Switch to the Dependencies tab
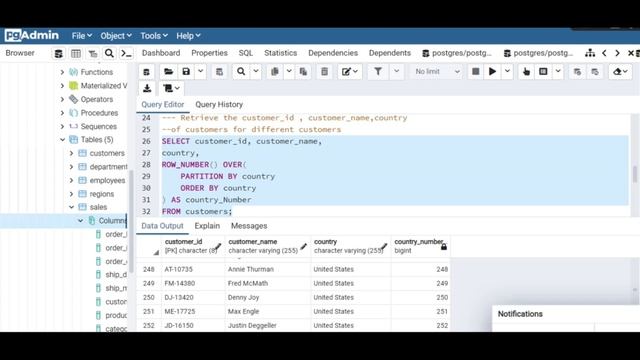This screenshot has width=640, height=360. tap(333, 53)
